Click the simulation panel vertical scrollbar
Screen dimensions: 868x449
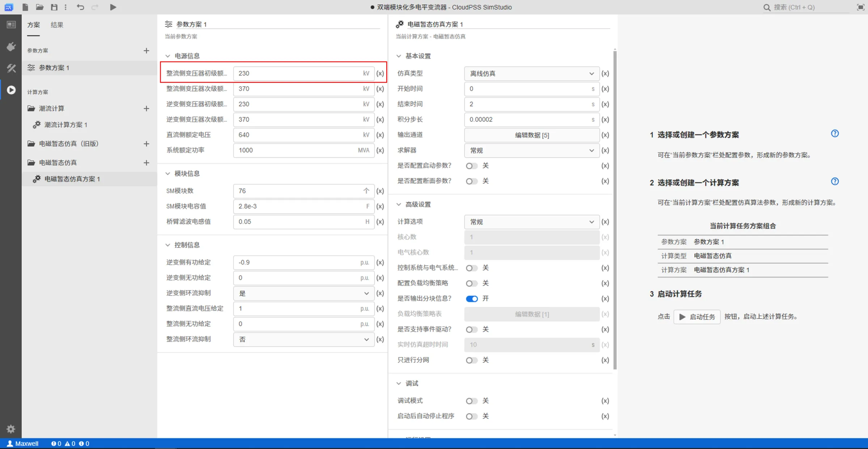(615, 210)
